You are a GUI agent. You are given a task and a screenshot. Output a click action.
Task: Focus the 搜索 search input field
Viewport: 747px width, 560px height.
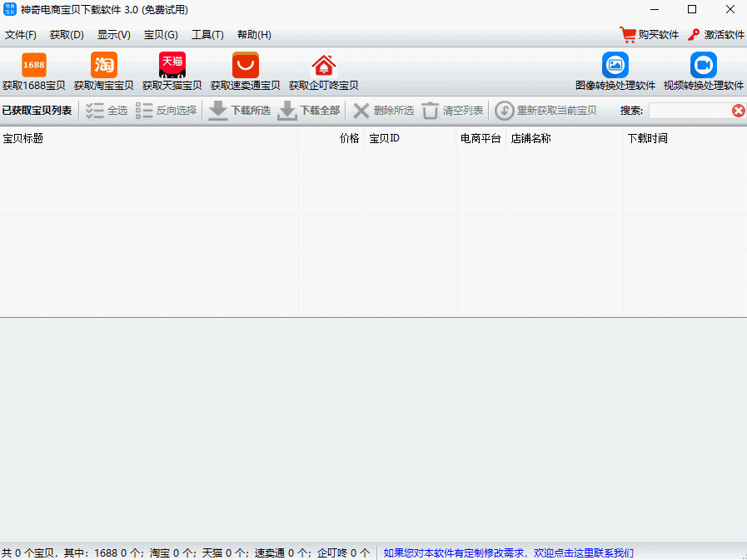click(x=689, y=111)
